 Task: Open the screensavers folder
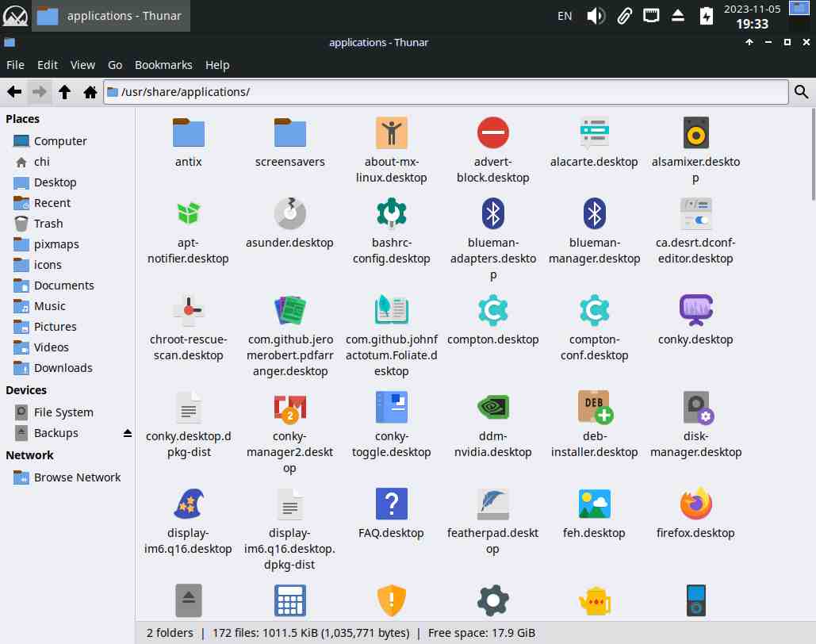[290, 132]
